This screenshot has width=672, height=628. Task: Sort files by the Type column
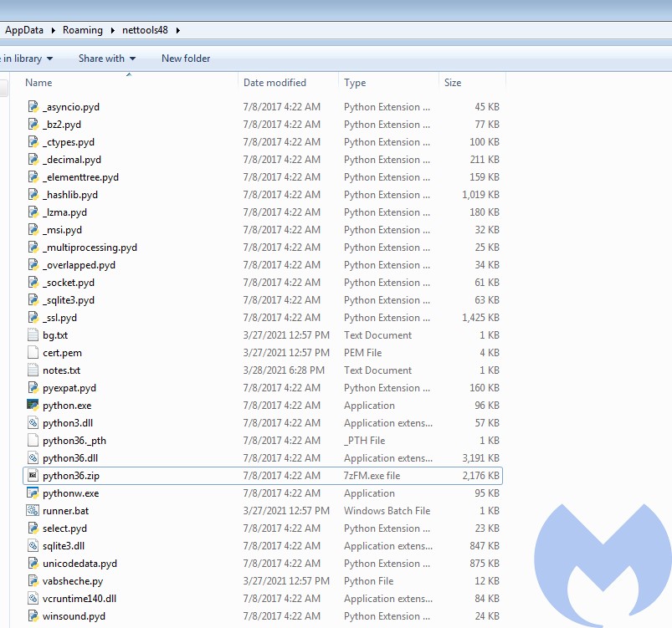tap(355, 83)
